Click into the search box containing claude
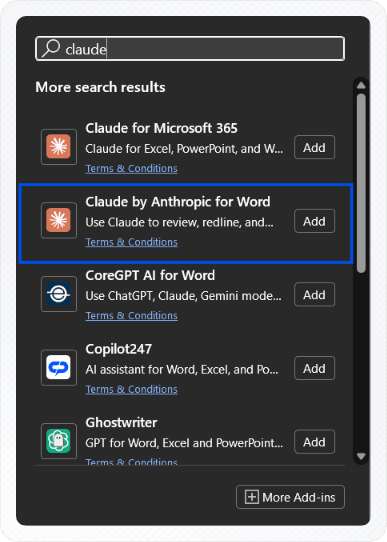This screenshot has width=387, height=542. (x=190, y=49)
